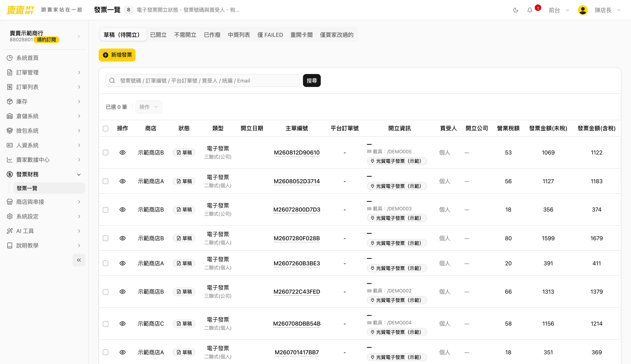Click the 訂單管理 document icon
The height and width of the screenshot is (364, 631).
(x=10, y=73)
